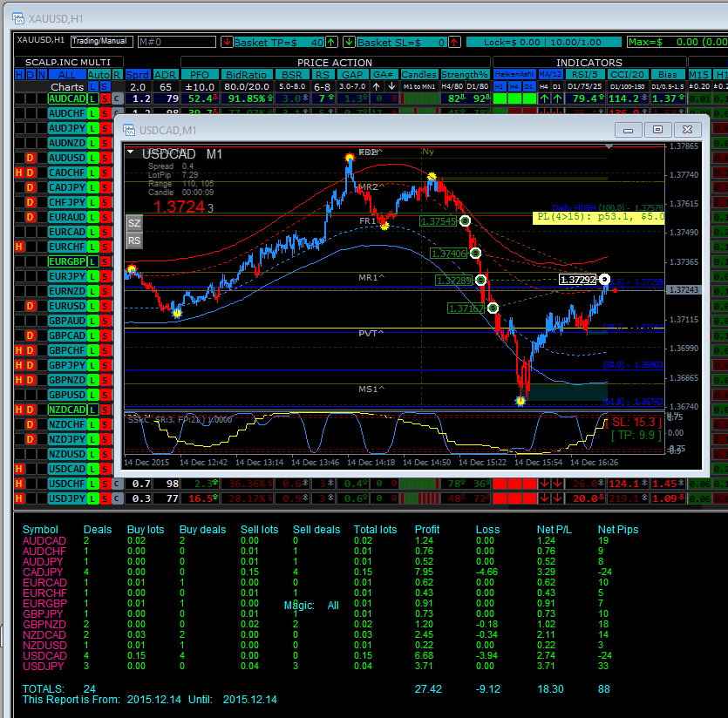Viewport: 728px width, 718px height.
Task: Toggle the D flag for NZDJPY
Action: pos(31,439)
